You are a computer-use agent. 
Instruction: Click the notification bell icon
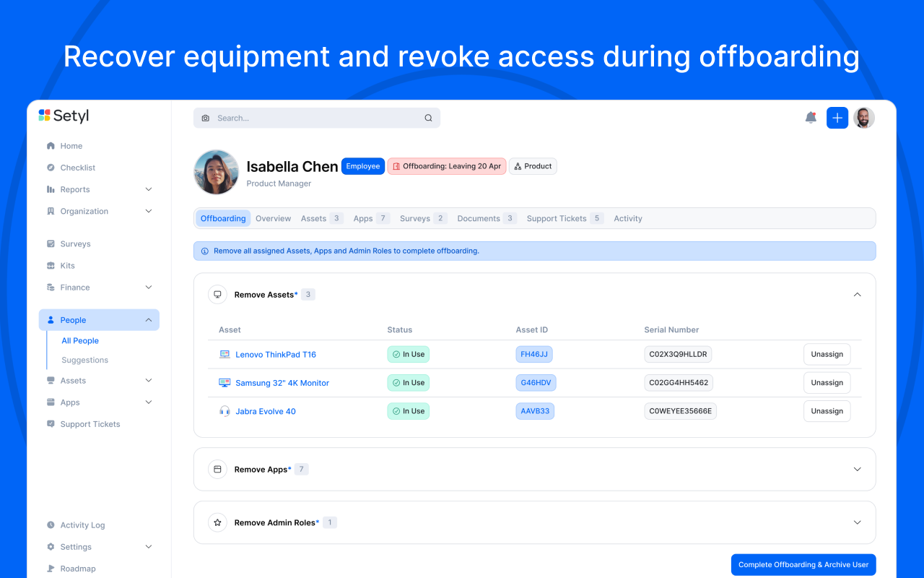pyautogui.click(x=810, y=117)
